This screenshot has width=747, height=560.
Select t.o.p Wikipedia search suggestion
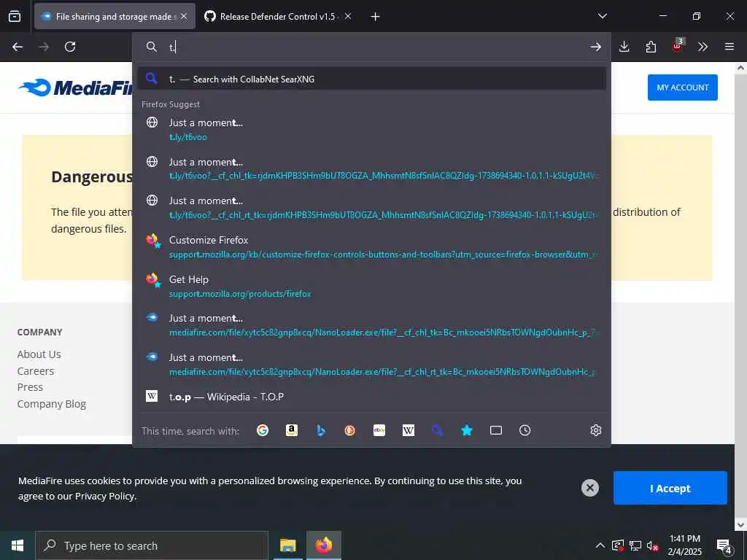(x=371, y=397)
